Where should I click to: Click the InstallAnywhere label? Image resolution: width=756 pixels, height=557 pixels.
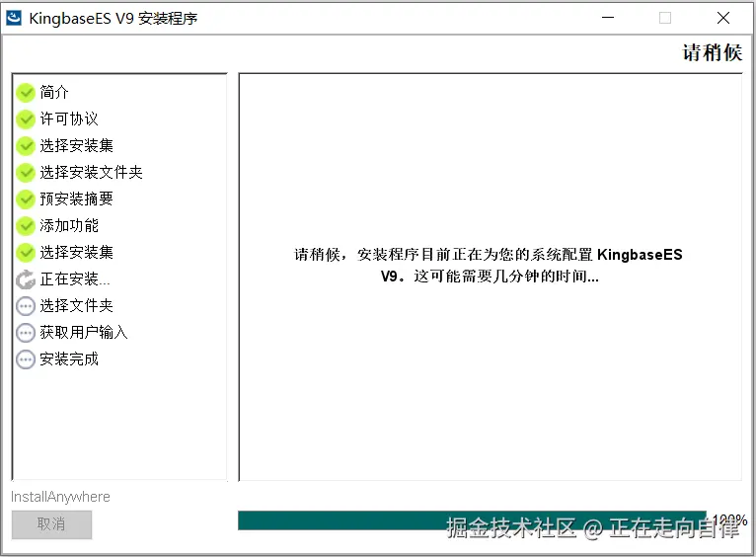pos(60,497)
